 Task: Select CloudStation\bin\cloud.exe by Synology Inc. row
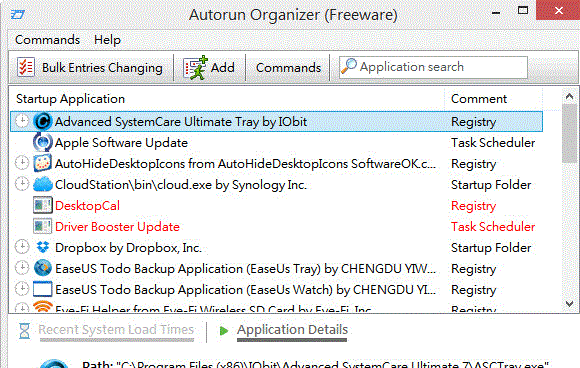(276, 184)
